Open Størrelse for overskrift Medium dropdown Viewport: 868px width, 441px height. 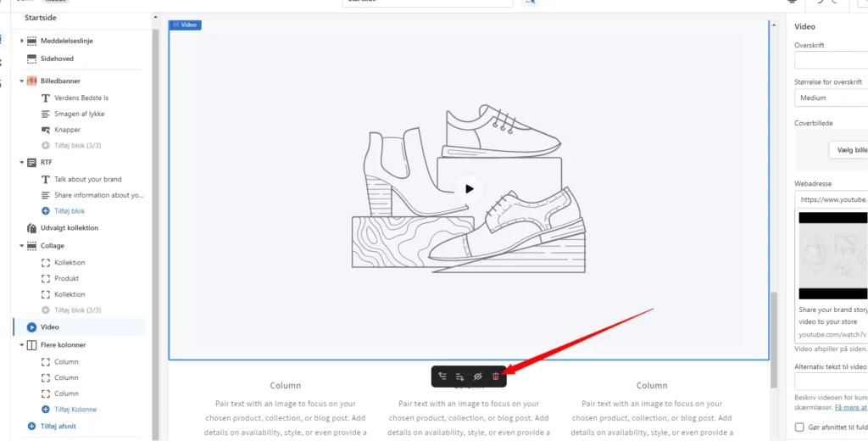[x=831, y=98]
